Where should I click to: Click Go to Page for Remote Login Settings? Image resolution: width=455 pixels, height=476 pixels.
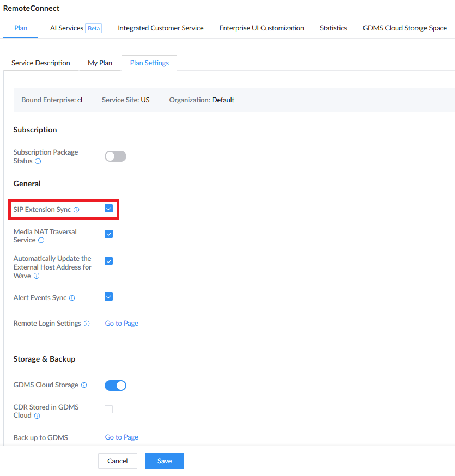[122, 324]
